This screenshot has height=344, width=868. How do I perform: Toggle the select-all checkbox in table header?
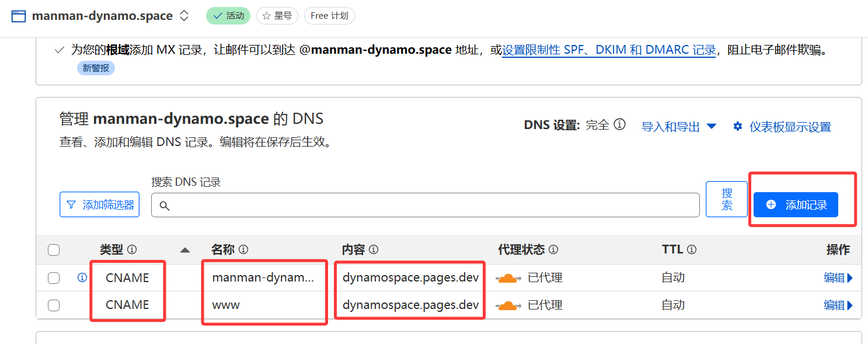point(54,250)
